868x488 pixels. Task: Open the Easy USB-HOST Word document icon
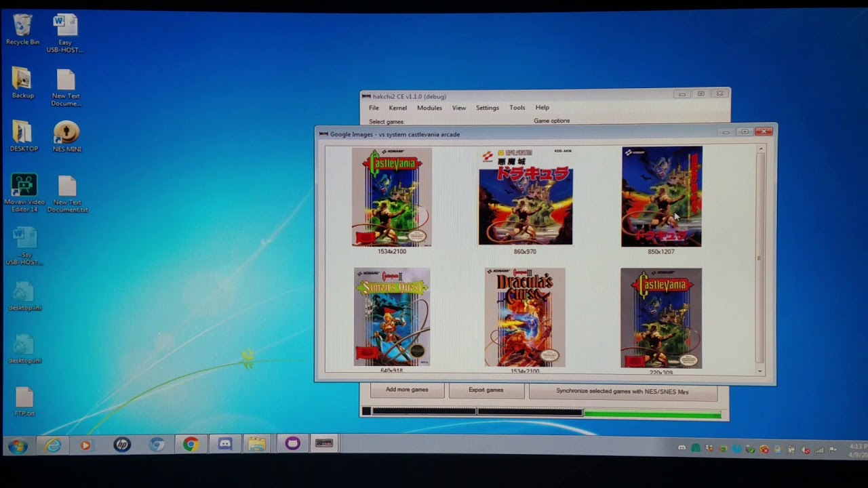coord(65,33)
